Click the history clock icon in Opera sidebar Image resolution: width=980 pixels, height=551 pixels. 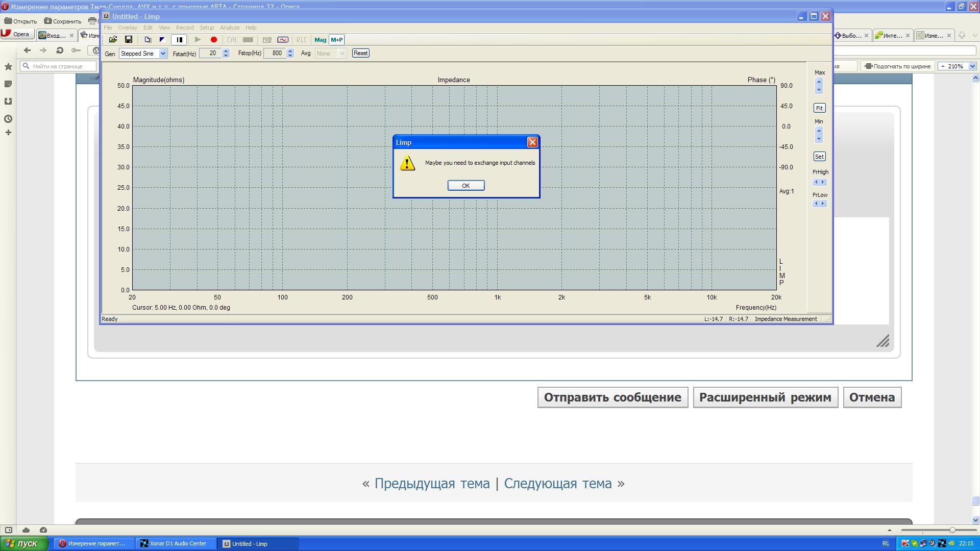pos(8,119)
